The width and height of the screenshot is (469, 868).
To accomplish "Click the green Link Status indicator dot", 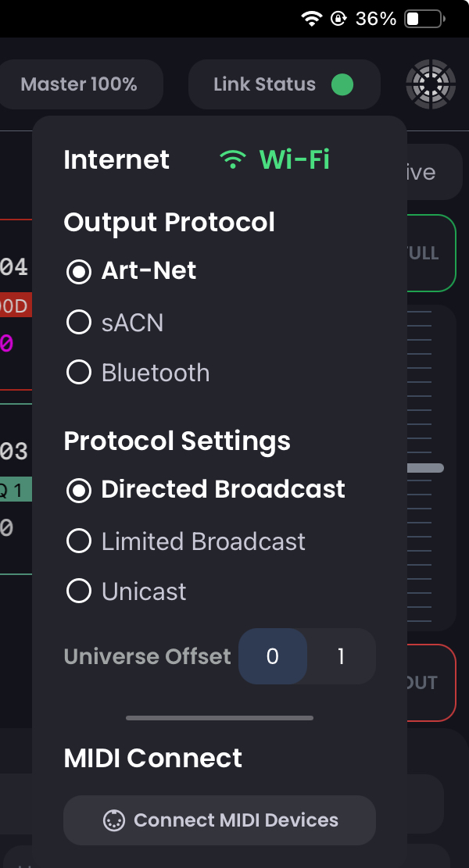I will (342, 84).
